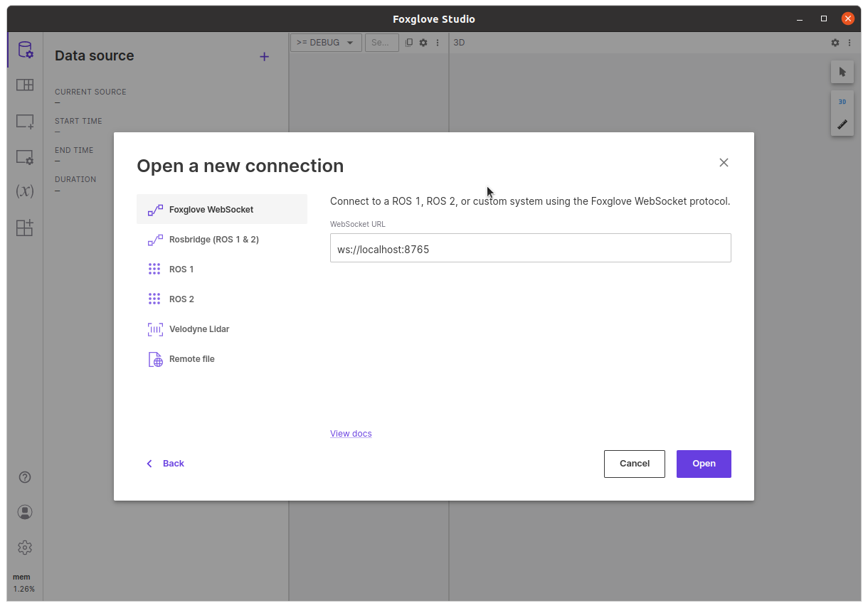
Task: Open the Layouts sidebar icon
Action: click(x=25, y=85)
